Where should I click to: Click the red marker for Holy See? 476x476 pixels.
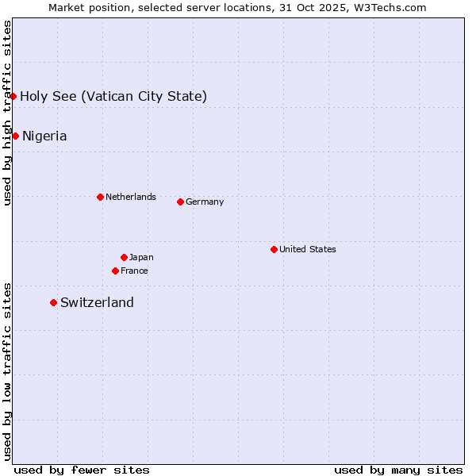click(x=13, y=96)
